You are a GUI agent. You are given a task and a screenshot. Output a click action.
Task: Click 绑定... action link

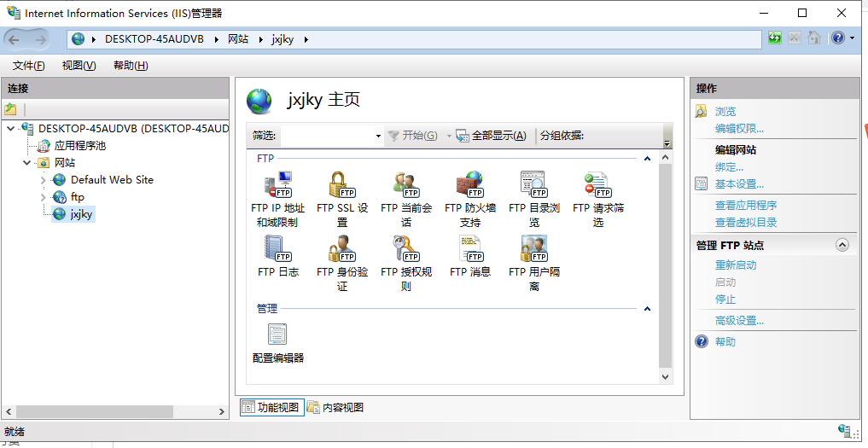click(729, 167)
